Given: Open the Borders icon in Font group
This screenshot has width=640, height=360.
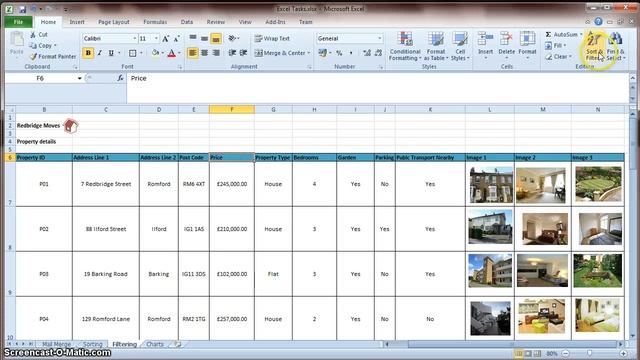Looking at the screenshot, I should 133,53.
